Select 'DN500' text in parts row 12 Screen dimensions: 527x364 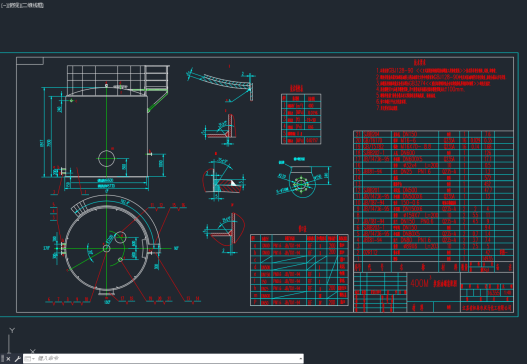tap(410, 190)
